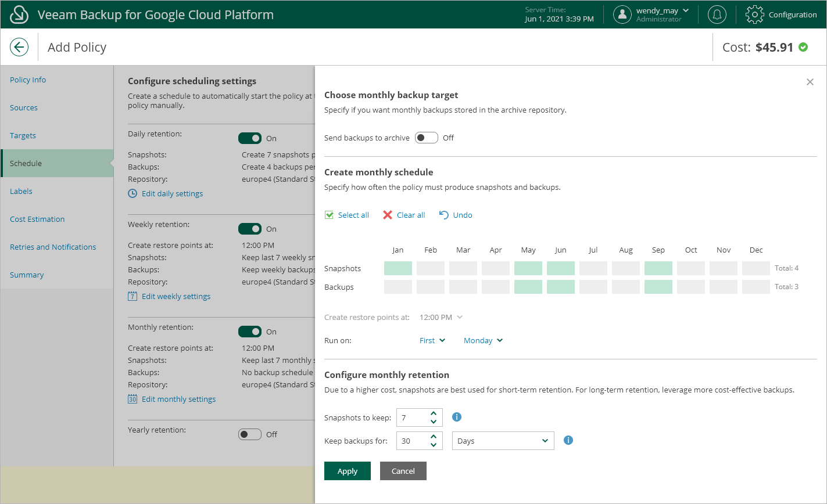Click the Cancel button
Screen dimensions: 827x504
click(x=403, y=471)
